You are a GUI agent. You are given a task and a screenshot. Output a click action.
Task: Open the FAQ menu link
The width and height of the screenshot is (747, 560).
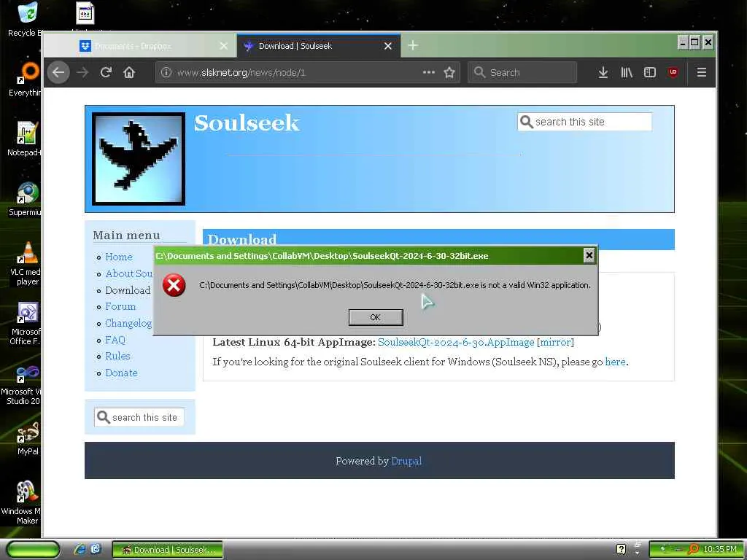[115, 340]
